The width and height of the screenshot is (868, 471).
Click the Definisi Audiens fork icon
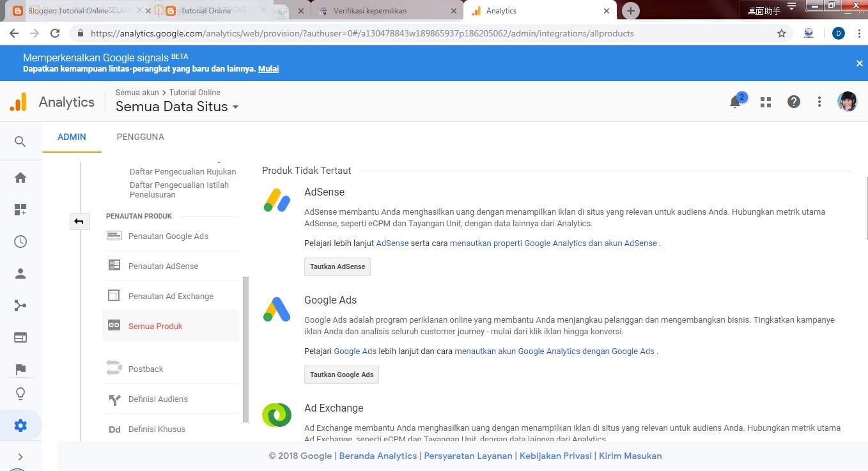(x=114, y=399)
